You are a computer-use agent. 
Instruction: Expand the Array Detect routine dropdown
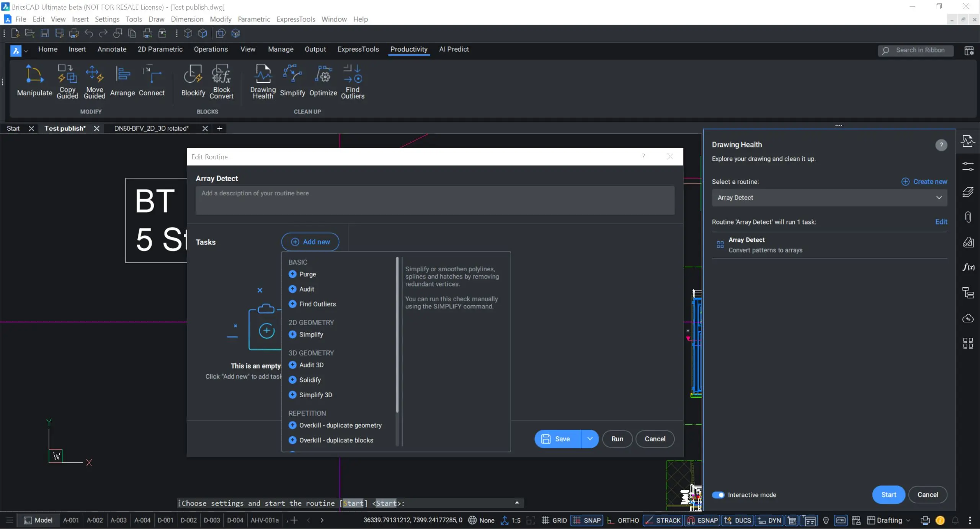829,198
